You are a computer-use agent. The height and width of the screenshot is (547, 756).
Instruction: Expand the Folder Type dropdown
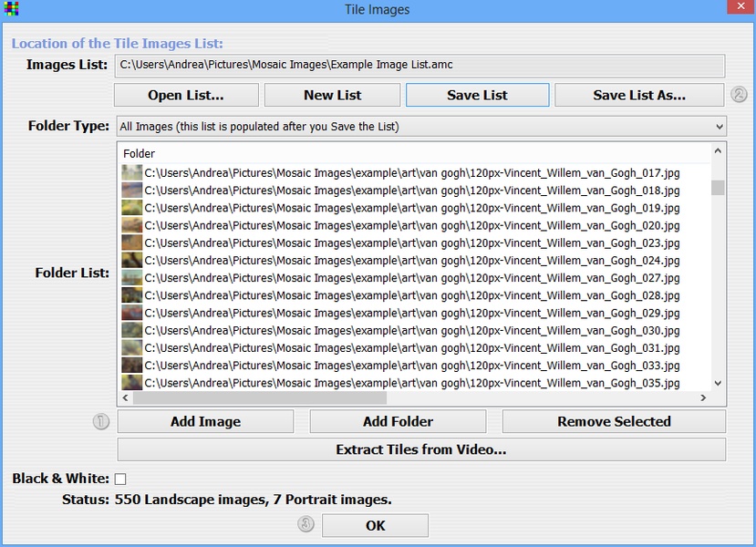tap(719, 127)
